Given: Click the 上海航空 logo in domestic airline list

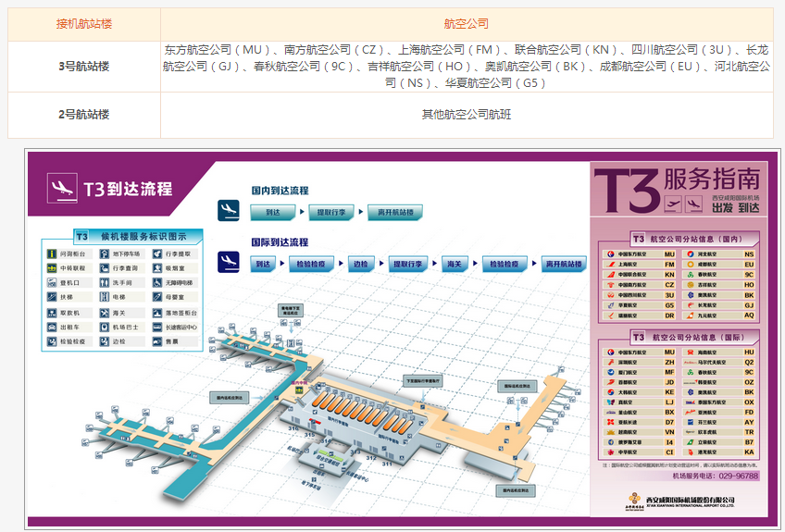Looking at the screenshot, I should [610, 265].
